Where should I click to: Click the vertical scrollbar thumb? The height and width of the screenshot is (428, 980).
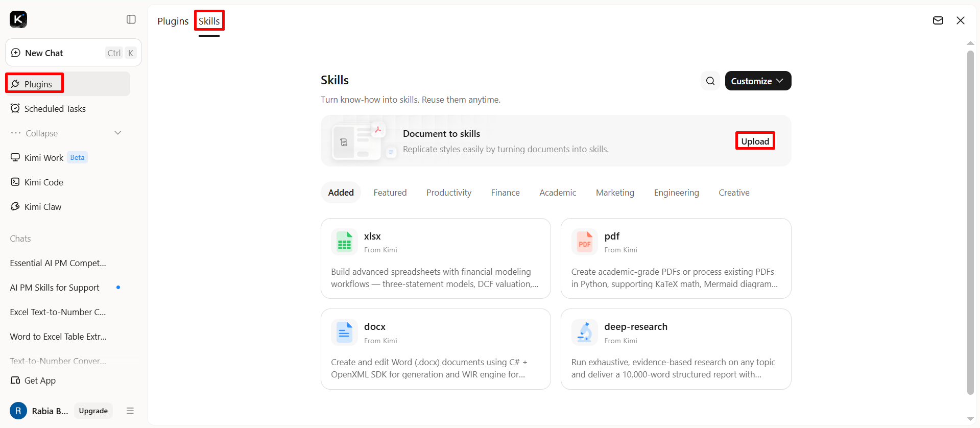pyautogui.click(x=970, y=222)
